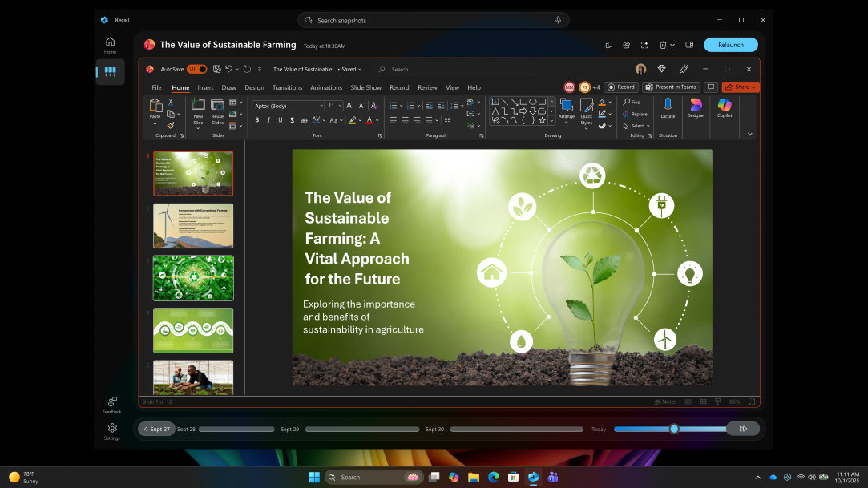
Task: Select the wind turbine slide 2 thumbnail
Action: coord(193,225)
